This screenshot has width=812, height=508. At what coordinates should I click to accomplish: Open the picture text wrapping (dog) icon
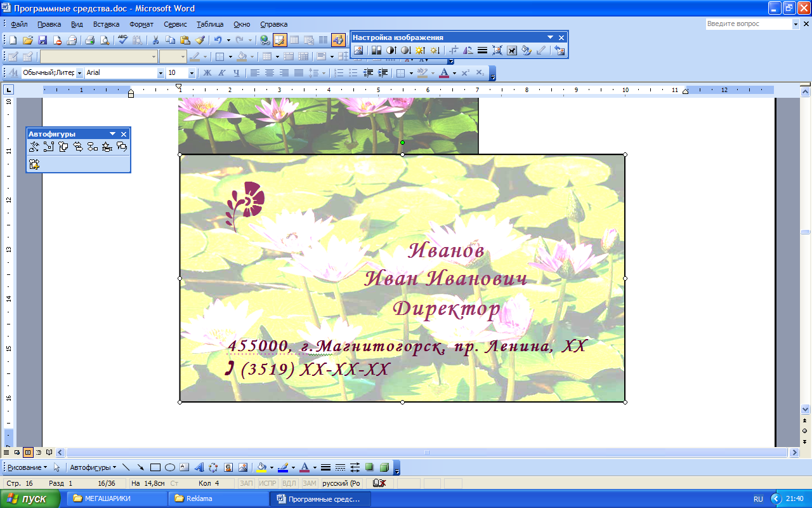coord(512,50)
